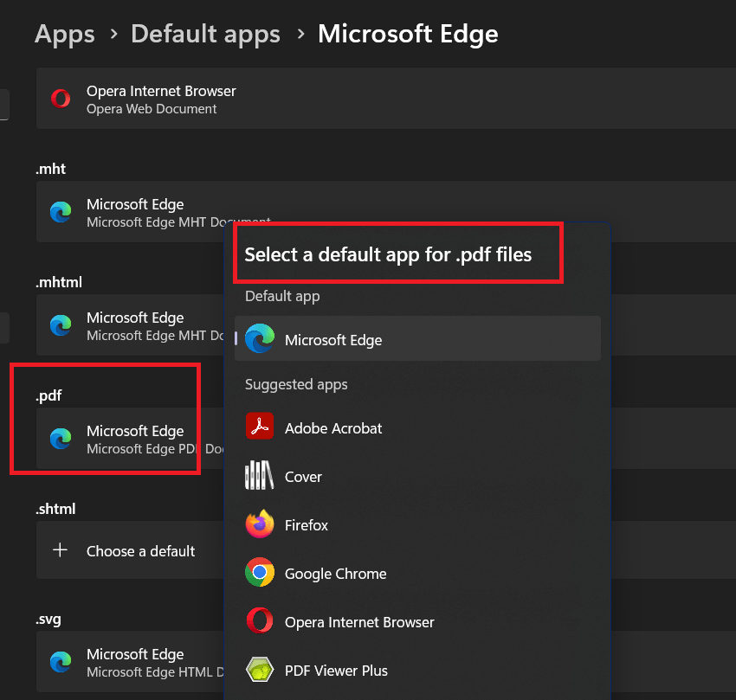The width and height of the screenshot is (736, 700).
Task: Pick the Firefox icon in the list
Action: [x=260, y=523]
